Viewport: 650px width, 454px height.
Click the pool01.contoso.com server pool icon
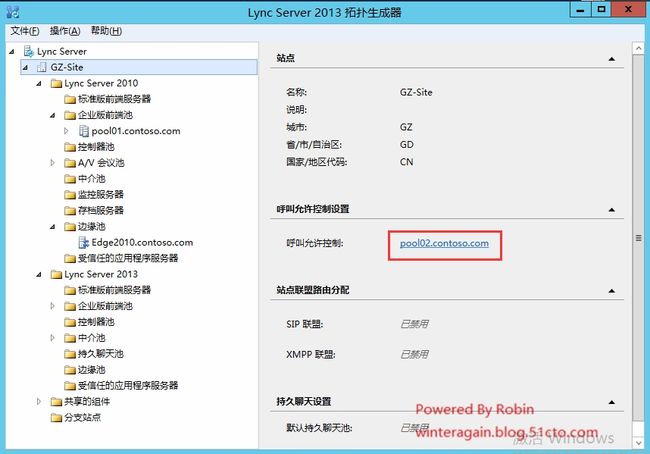click(x=84, y=131)
